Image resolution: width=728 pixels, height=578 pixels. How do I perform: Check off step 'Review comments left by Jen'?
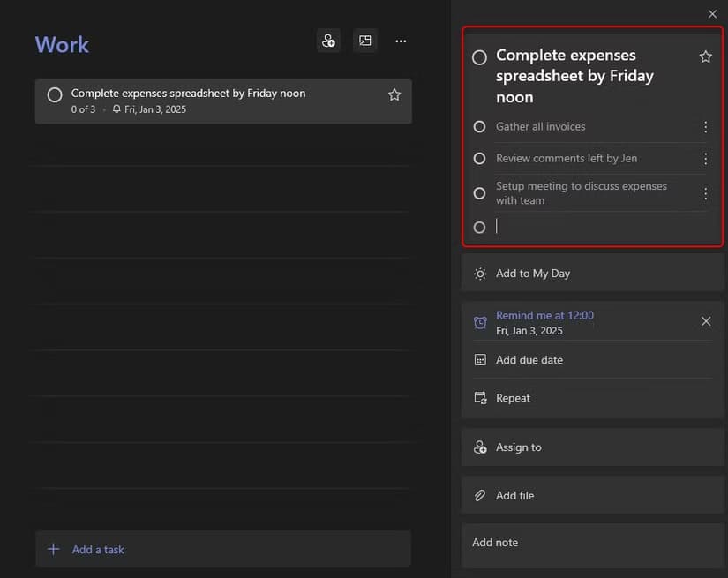(x=480, y=159)
